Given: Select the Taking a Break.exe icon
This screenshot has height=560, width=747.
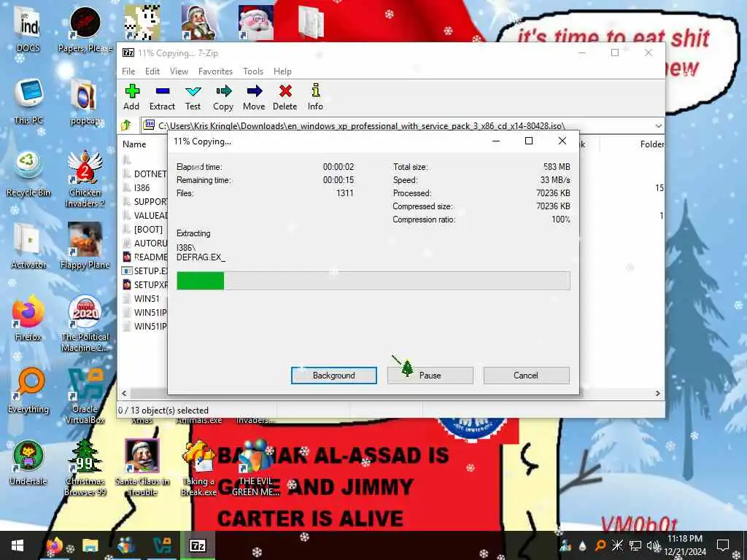Looking at the screenshot, I should (x=198, y=467).
